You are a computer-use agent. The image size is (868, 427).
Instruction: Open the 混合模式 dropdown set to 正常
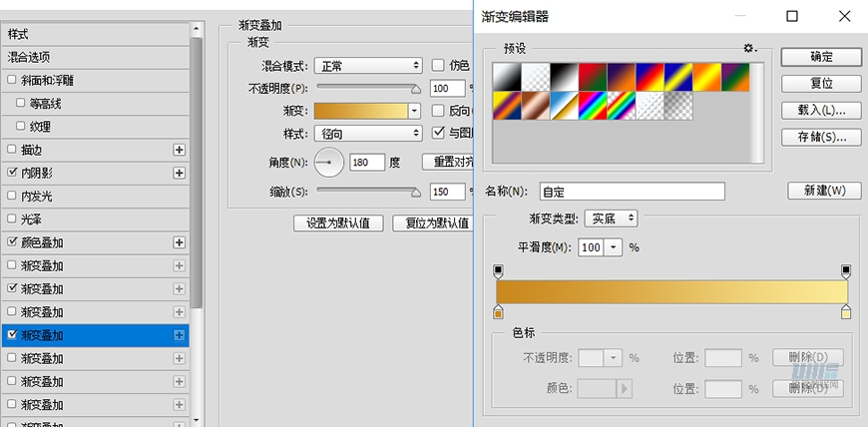pos(368,66)
